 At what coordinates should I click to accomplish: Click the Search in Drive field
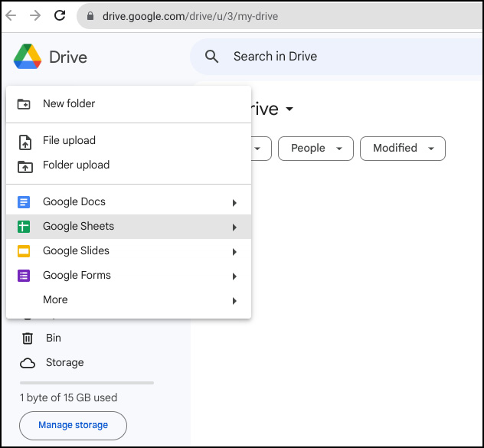tap(336, 57)
